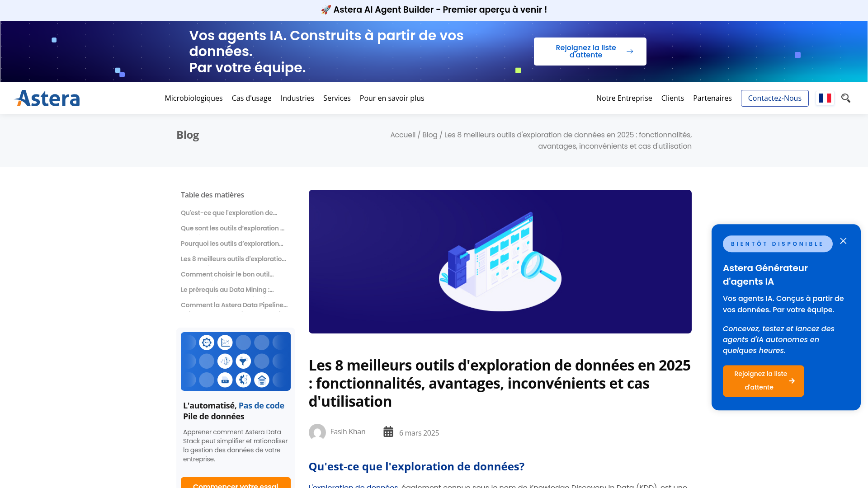The height and width of the screenshot is (488, 868).
Task: Click the Contactez-Nous button
Action: click(x=774, y=98)
